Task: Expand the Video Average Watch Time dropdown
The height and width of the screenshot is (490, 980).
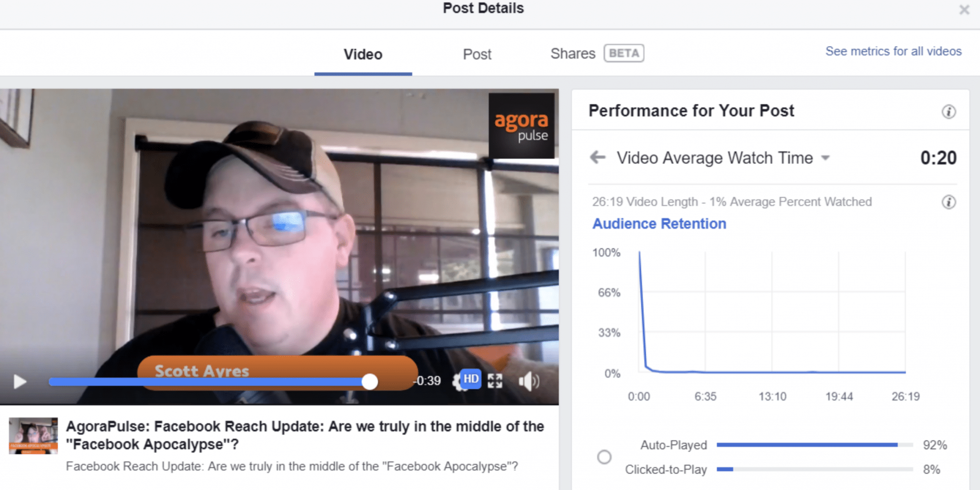Action: click(825, 158)
